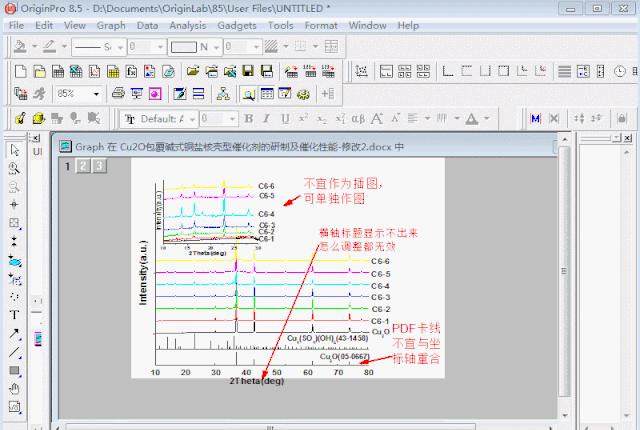Select the Zoom In tool
Viewport: 640px width, 430px height.
point(15,168)
